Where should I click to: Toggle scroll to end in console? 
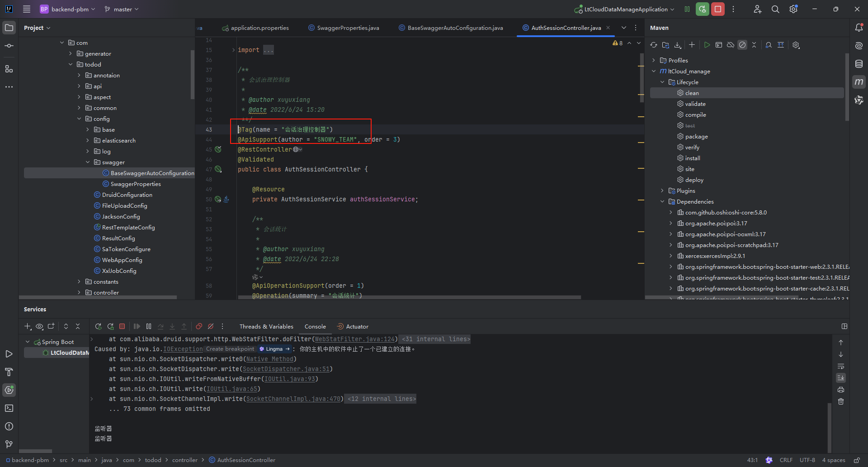coord(841,378)
